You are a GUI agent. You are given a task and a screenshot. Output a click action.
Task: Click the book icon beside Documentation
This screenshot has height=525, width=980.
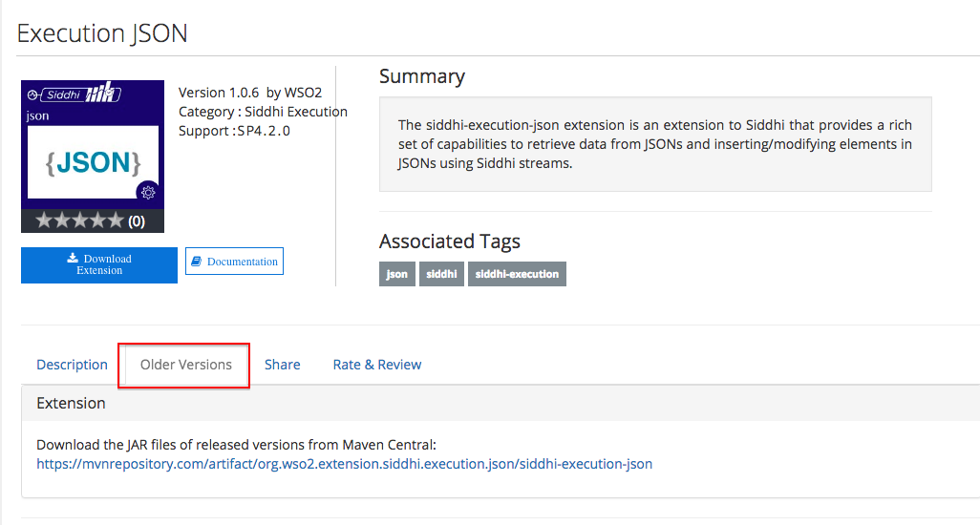click(x=196, y=261)
